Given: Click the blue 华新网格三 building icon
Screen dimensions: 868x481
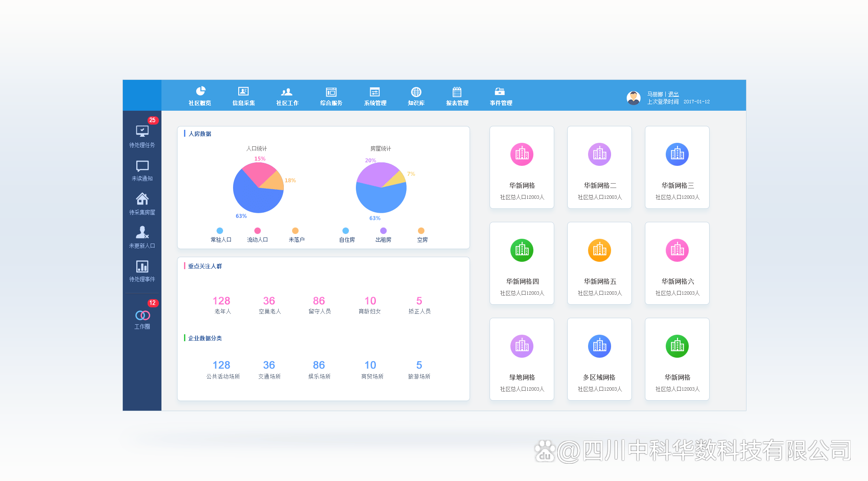Looking at the screenshot, I should click(x=677, y=154).
